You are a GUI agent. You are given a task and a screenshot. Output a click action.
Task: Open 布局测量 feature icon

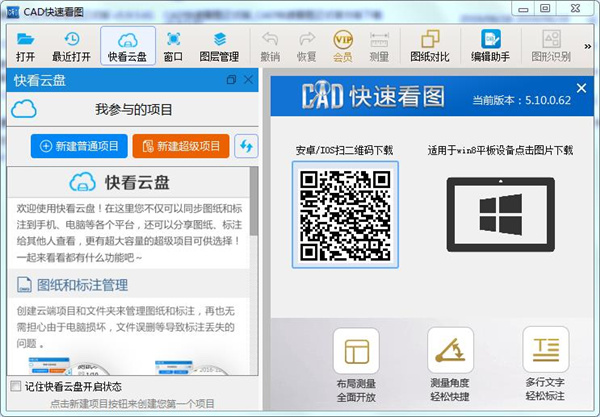tap(356, 351)
